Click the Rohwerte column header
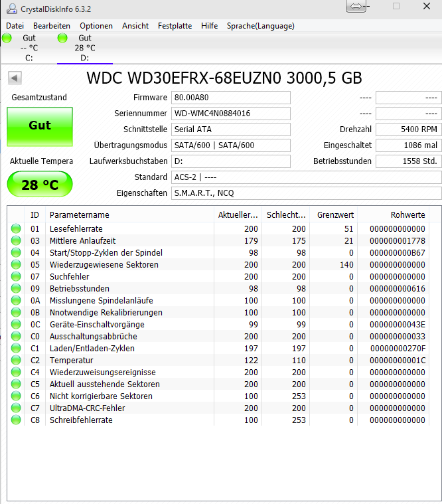Image resolution: width=442 pixels, height=504 pixels. (x=394, y=214)
